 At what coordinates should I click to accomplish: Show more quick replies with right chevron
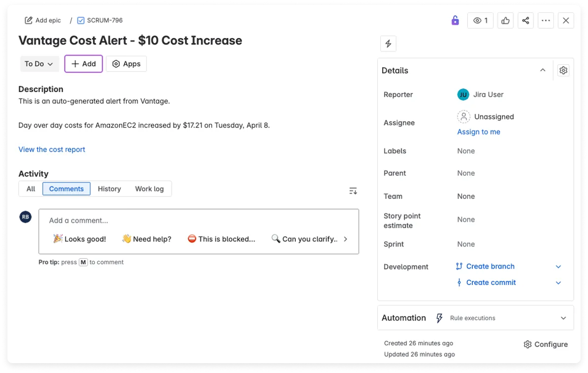point(345,239)
